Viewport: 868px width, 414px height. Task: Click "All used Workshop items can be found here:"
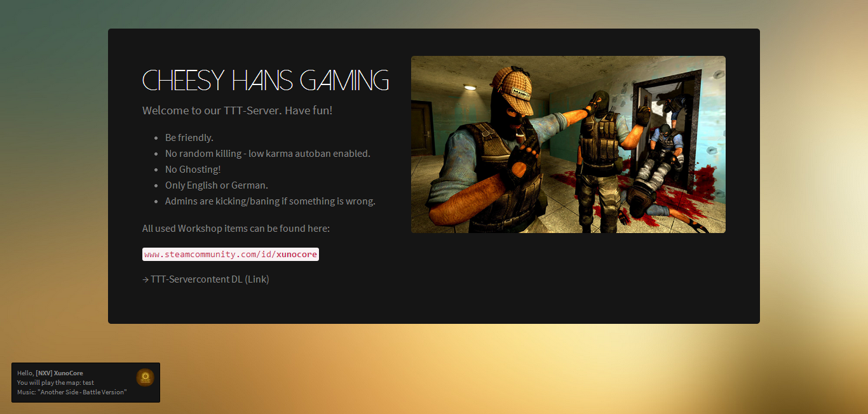click(x=236, y=229)
